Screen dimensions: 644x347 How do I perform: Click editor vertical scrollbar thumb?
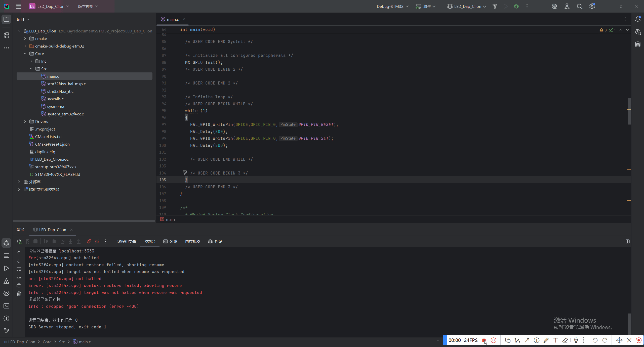pos(629,111)
